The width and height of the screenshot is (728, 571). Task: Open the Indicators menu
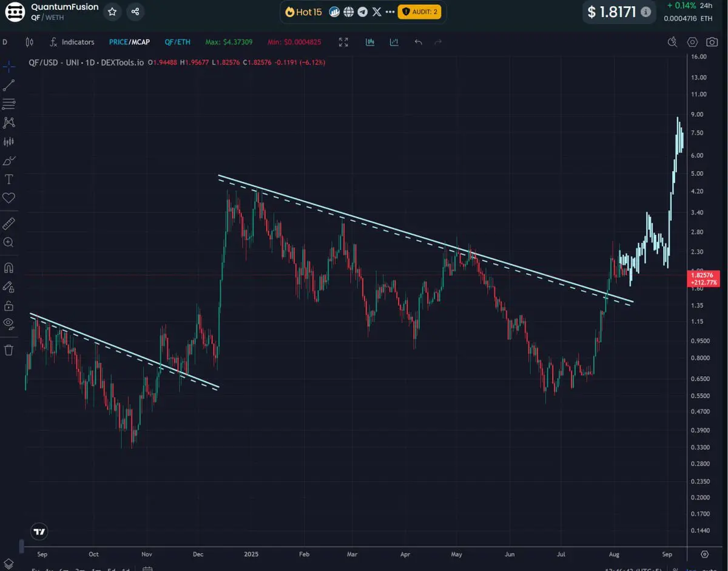coord(72,42)
